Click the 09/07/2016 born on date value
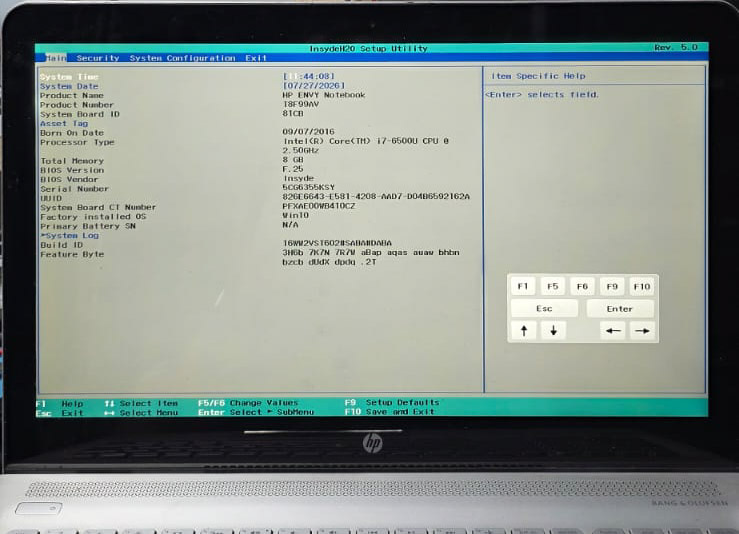 coord(308,131)
